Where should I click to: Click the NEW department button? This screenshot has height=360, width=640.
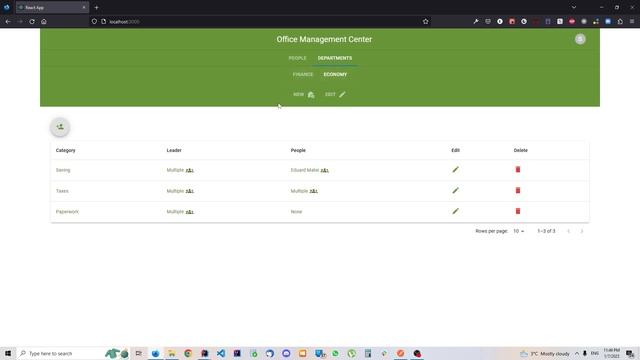[x=304, y=95]
